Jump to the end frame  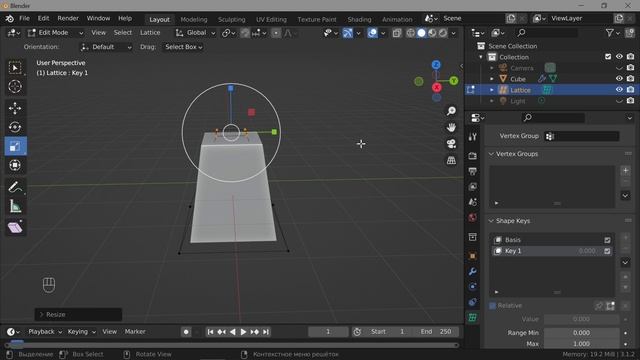[x=266, y=332]
